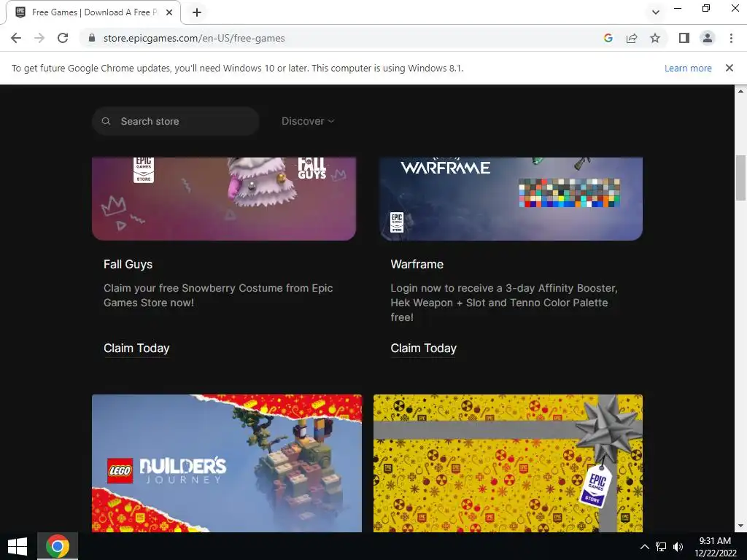Click the scrollbar up arrow
This screenshot has height=560, width=747.
[740, 90]
